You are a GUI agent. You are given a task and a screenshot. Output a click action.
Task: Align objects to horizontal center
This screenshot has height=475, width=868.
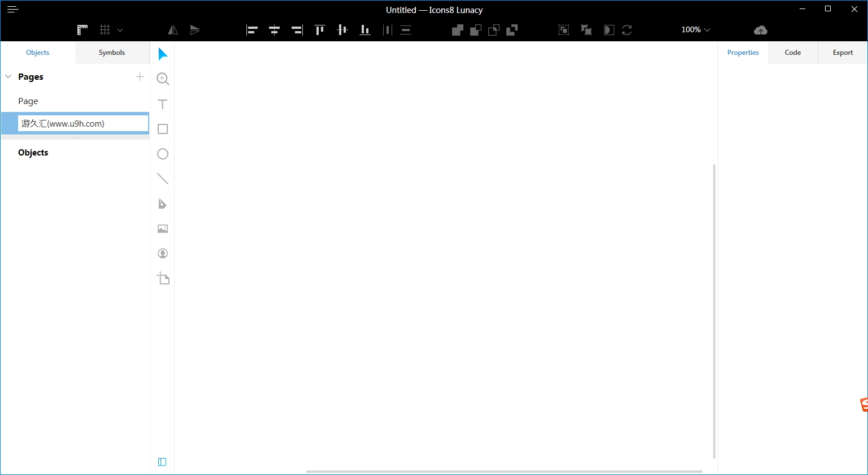(x=275, y=30)
